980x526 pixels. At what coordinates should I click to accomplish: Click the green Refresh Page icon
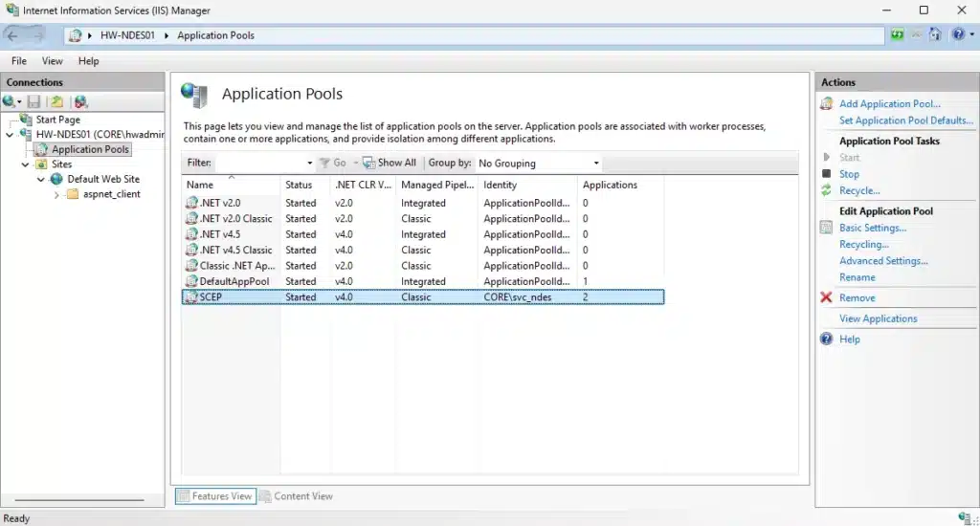(897, 34)
